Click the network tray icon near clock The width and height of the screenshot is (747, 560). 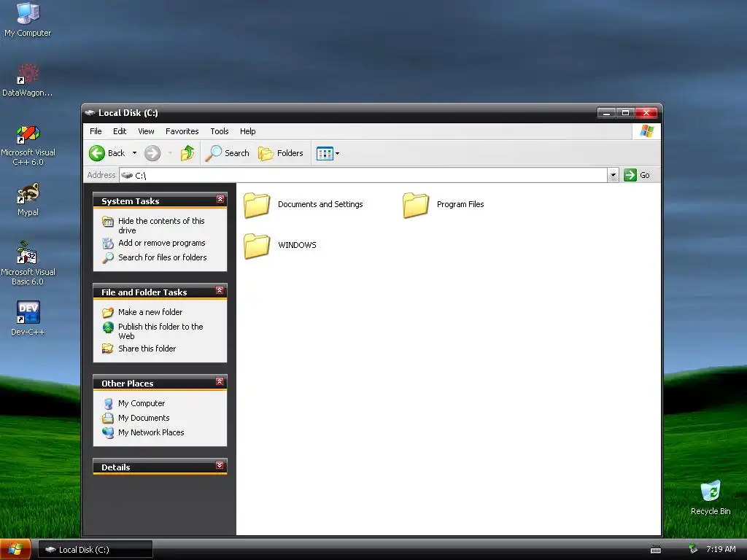(693, 549)
